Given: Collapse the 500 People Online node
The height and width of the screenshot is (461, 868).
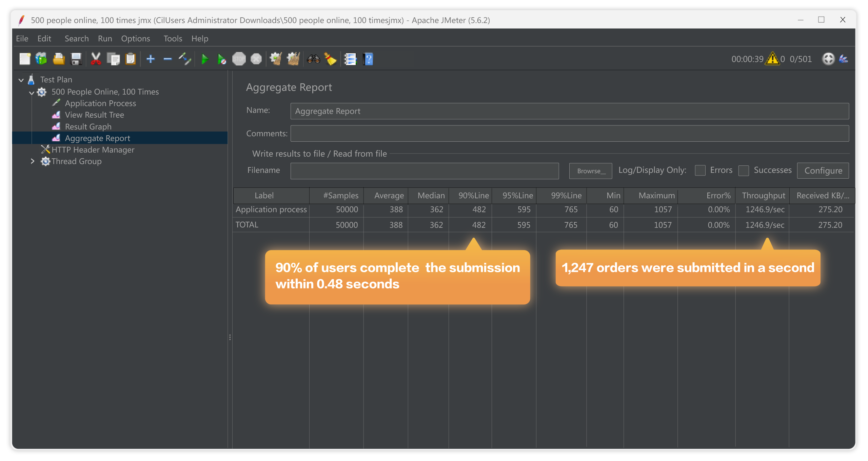Looking at the screenshot, I should 32,92.
